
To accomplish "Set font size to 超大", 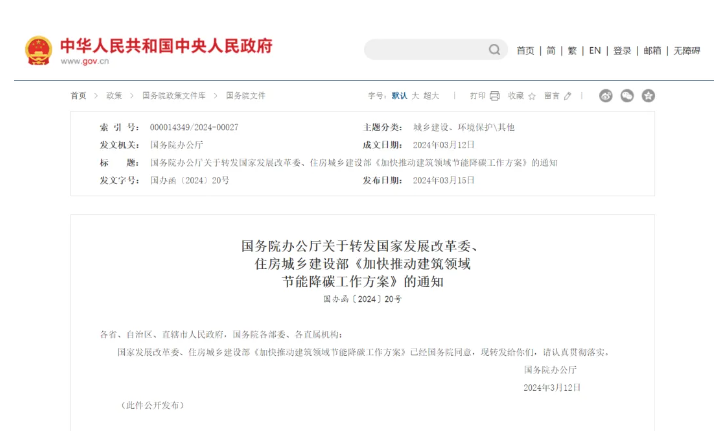I will (x=431, y=96).
